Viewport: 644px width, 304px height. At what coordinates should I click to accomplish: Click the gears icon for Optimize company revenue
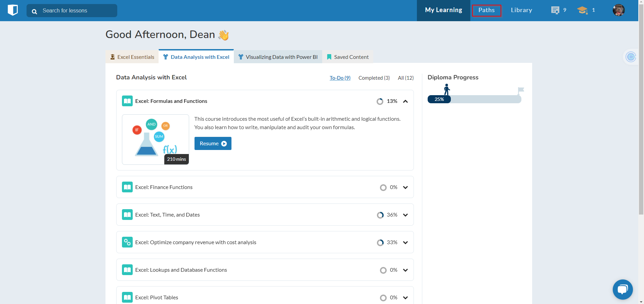pyautogui.click(x=127, y=242)
